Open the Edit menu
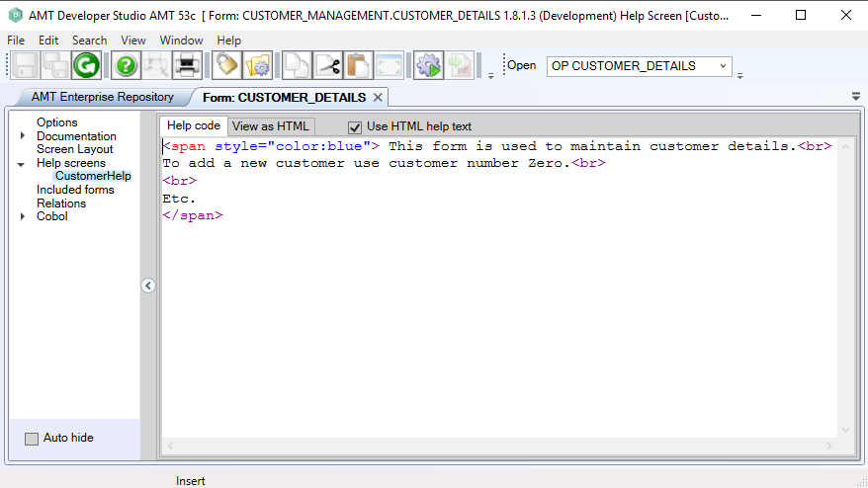Image resolution: width=868 pixels, height=488 pixels. tap(48, 41)
